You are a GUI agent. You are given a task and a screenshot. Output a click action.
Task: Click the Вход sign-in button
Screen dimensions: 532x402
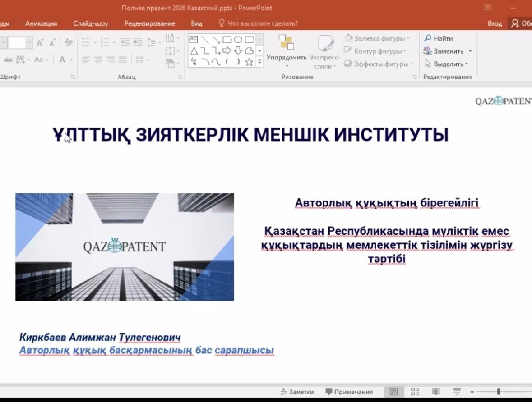click(x=495, y=23)
